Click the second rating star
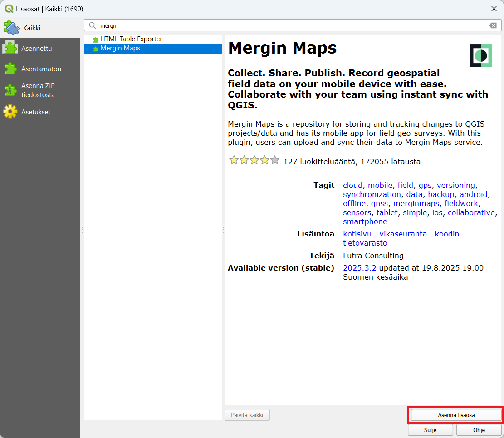This screenshot has height=438, width=504. pyautogui.click(x=244, y=160)
